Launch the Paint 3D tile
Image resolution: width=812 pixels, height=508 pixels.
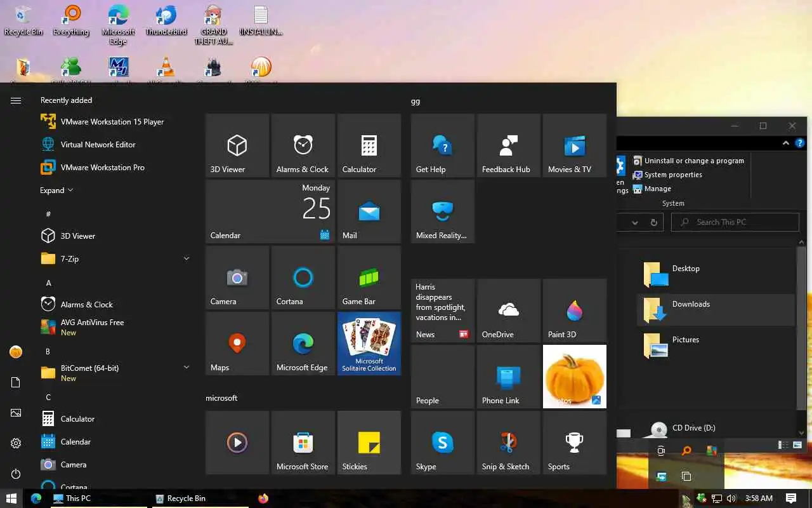pos(575,311)
